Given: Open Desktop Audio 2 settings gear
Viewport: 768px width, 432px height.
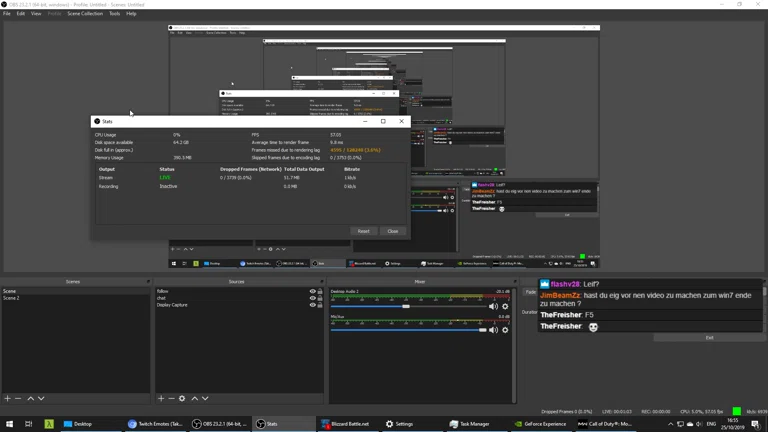Looking at the screenshot, I should [x=505, y=306].
